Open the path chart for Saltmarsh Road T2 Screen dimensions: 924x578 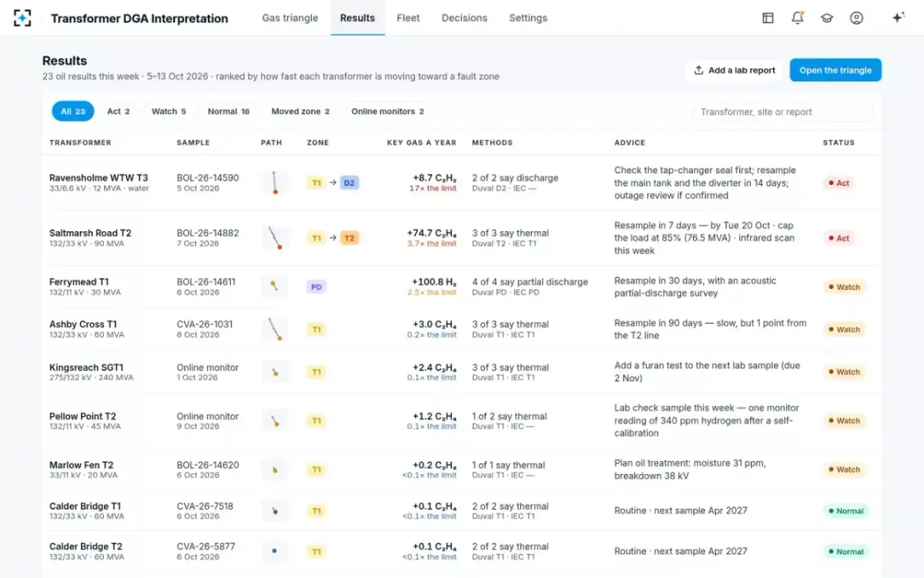pyautogui.click(x=275, y=237)
